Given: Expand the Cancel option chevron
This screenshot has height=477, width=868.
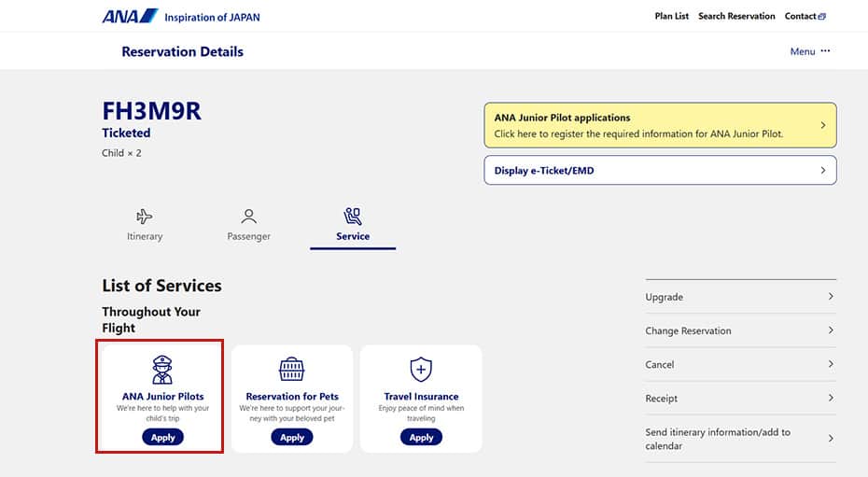Looking at the screenshot, I should [830, 364].
